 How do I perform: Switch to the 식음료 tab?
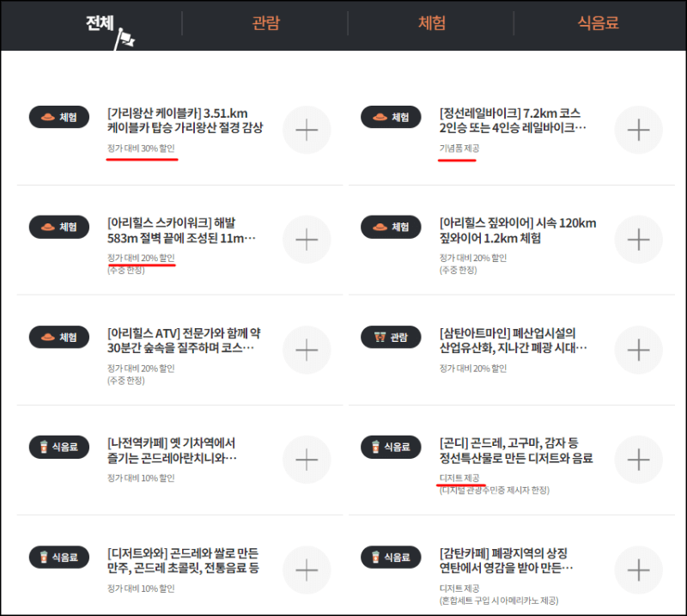(598, 24)
